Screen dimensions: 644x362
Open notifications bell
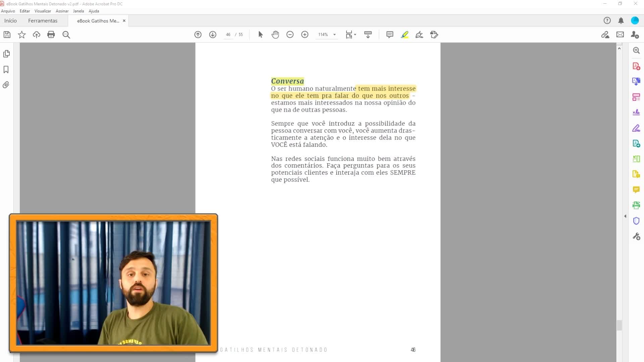tap(621, 21)
